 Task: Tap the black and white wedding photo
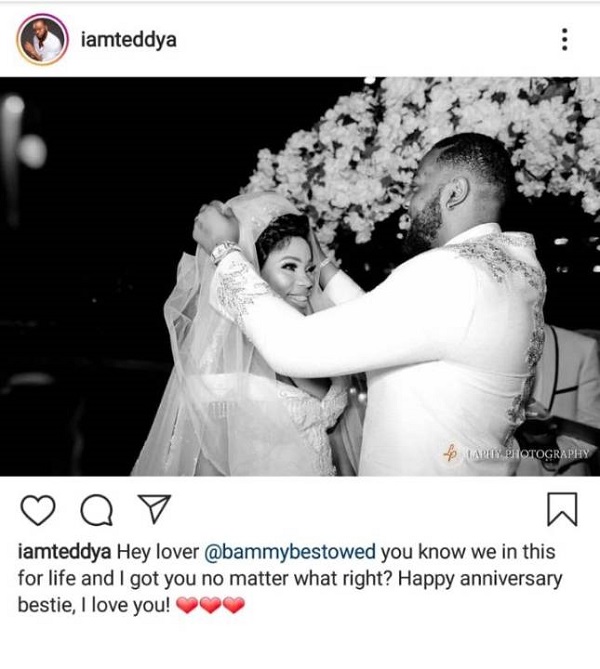[300, 276]
